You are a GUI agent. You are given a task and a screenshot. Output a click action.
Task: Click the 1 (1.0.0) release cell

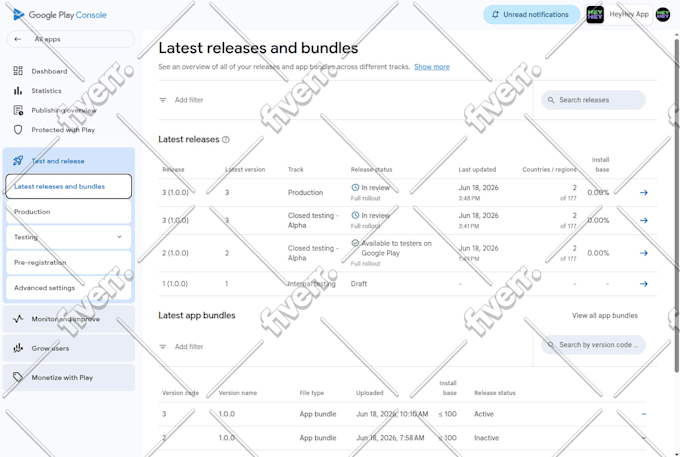tap(175, 284)
